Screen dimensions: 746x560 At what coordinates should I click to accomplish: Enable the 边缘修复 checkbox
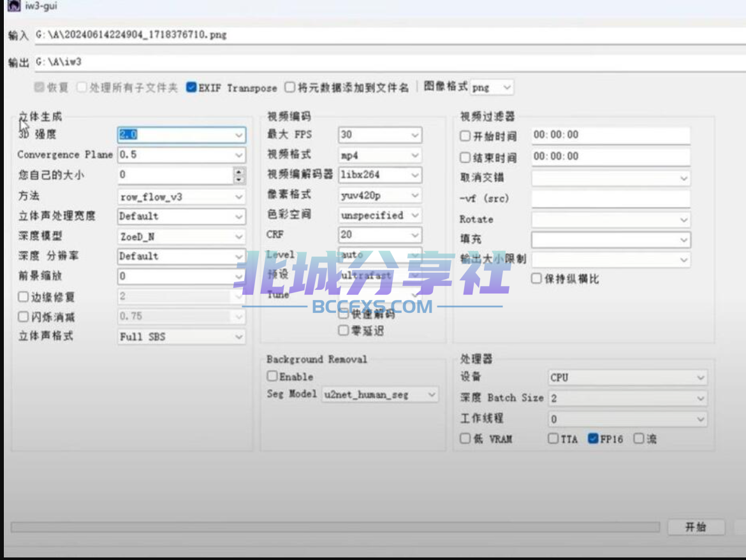24,297
